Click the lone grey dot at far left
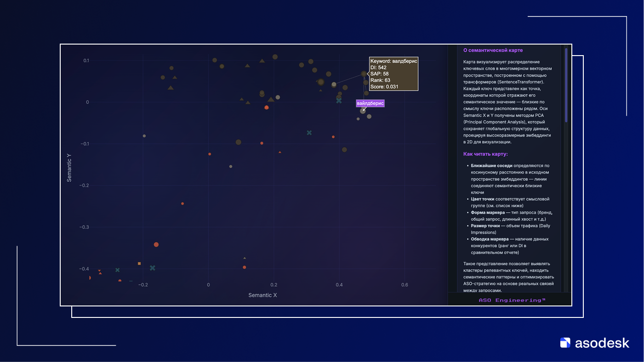The height and width of the screenshot is (362, 644). pyautogui.click(x=144, y=136)
